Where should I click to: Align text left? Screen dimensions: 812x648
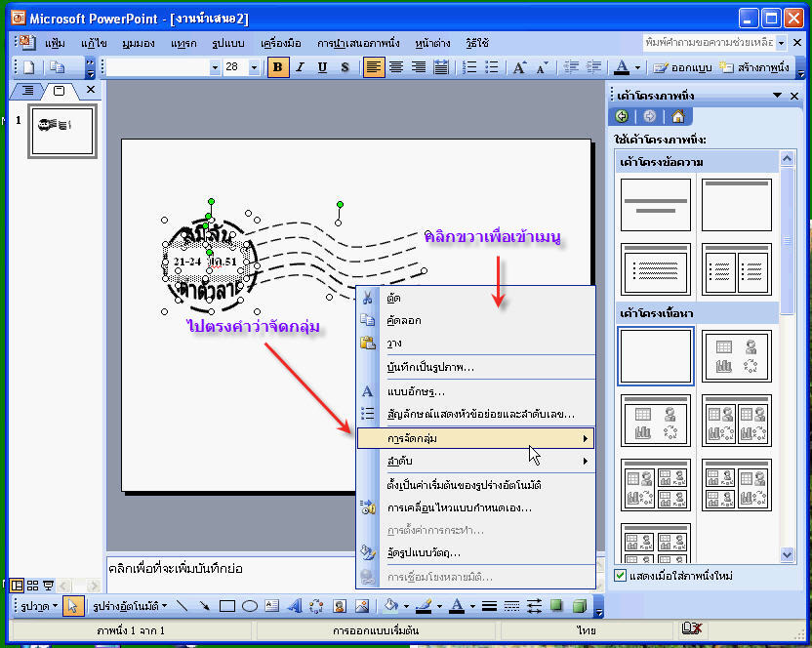374,67
